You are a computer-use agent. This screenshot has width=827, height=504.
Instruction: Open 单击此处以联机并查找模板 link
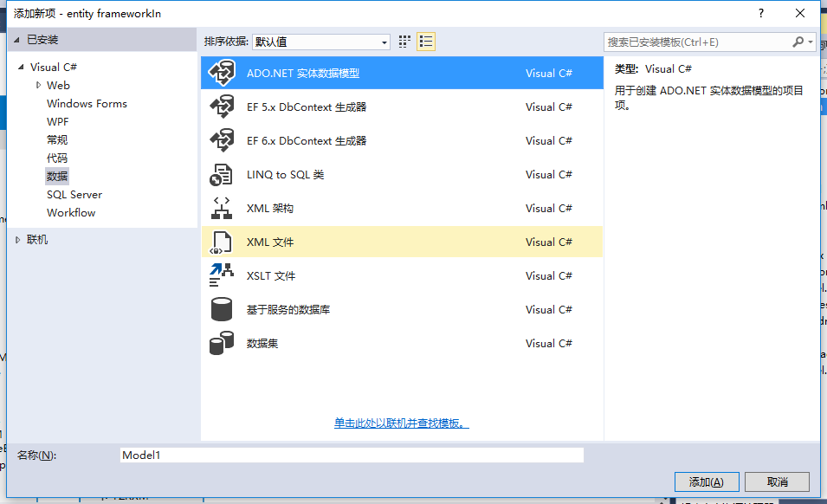pos(401,423)
